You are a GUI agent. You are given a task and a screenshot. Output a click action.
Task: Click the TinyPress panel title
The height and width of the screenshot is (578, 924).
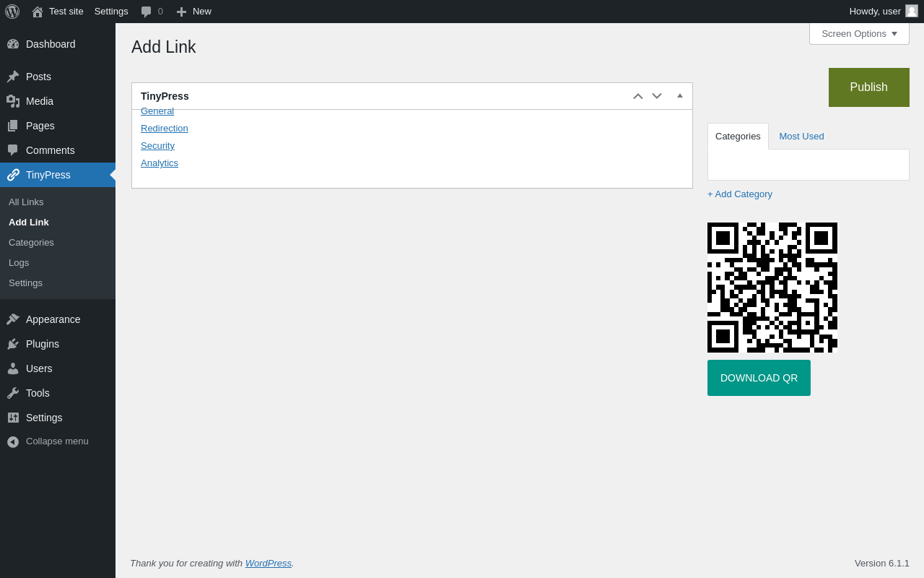(165, 96)
